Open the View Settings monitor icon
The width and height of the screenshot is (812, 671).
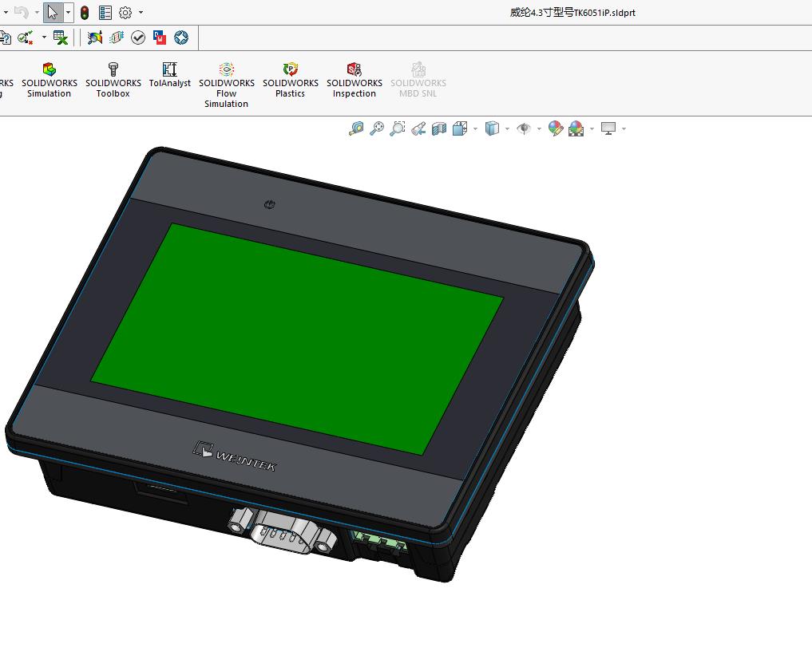(608, 128)
